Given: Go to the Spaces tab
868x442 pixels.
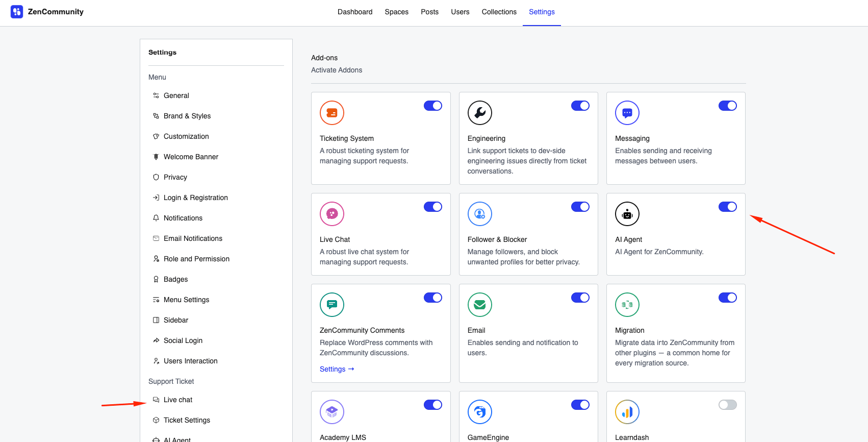Looking at the screenshot, I should (x=397, y=12).
